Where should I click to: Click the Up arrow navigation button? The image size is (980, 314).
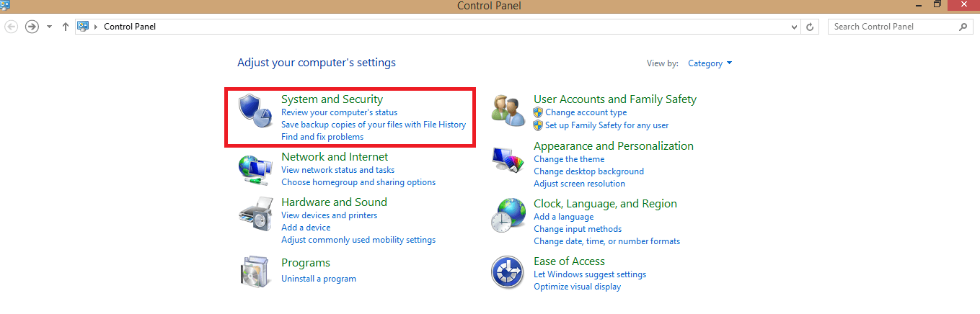(66, 27)
